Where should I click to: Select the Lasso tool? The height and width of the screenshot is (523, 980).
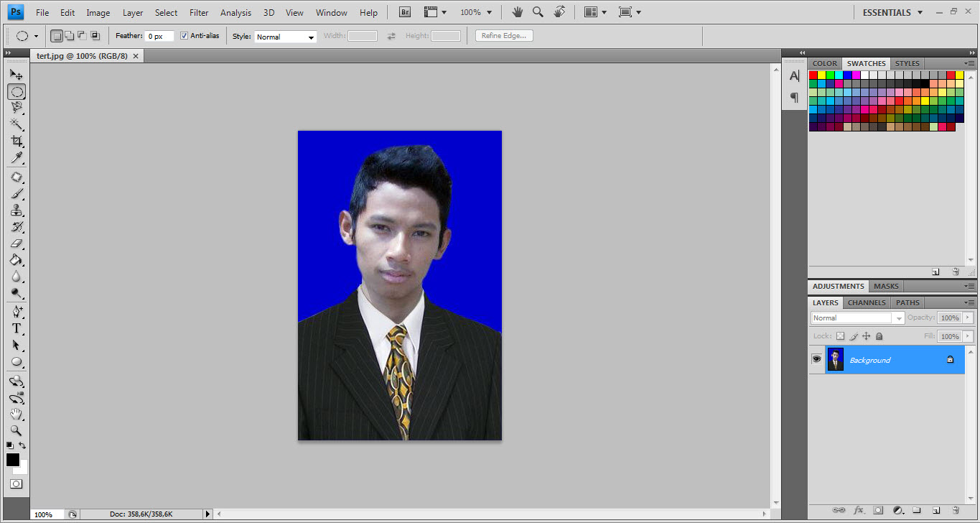pos(17,108)
